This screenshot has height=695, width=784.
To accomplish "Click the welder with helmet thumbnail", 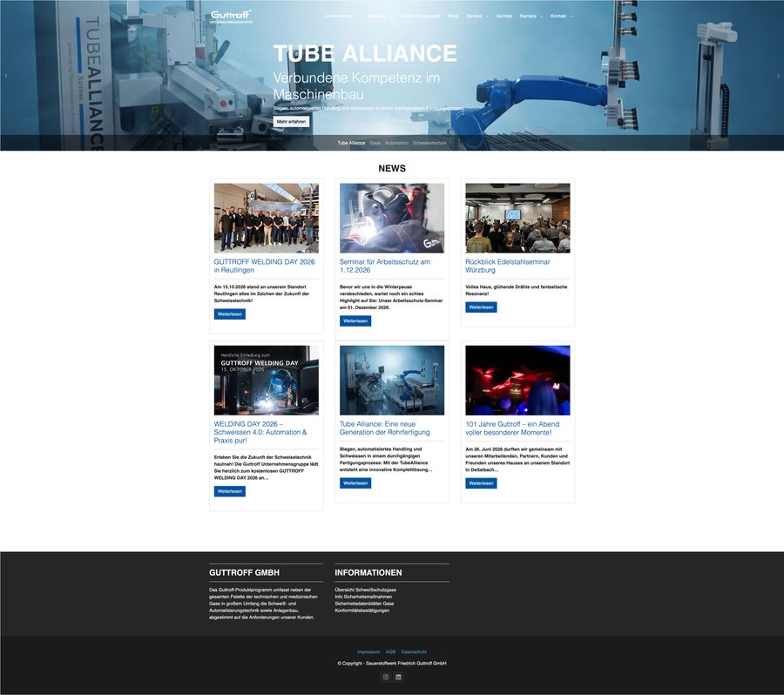I will tap(391, 218).
